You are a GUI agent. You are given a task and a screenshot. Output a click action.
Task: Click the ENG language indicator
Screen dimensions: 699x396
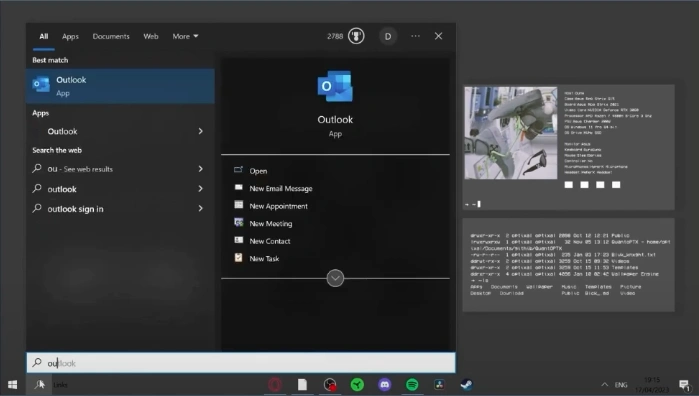621,384
